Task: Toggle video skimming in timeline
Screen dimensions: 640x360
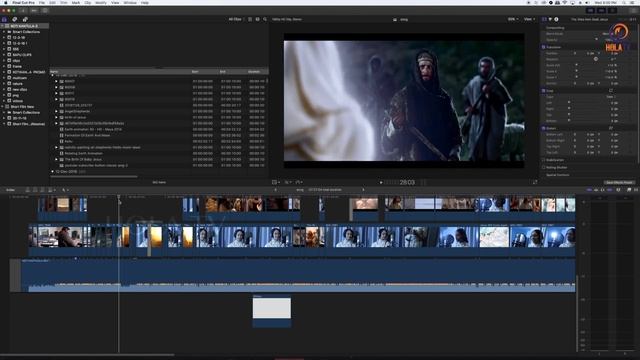Action: point(589,190)
